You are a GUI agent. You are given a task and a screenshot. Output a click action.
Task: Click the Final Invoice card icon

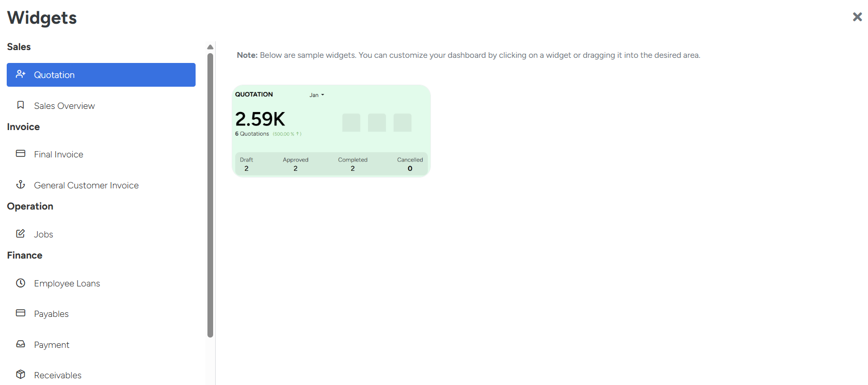(x=21, y=154)
